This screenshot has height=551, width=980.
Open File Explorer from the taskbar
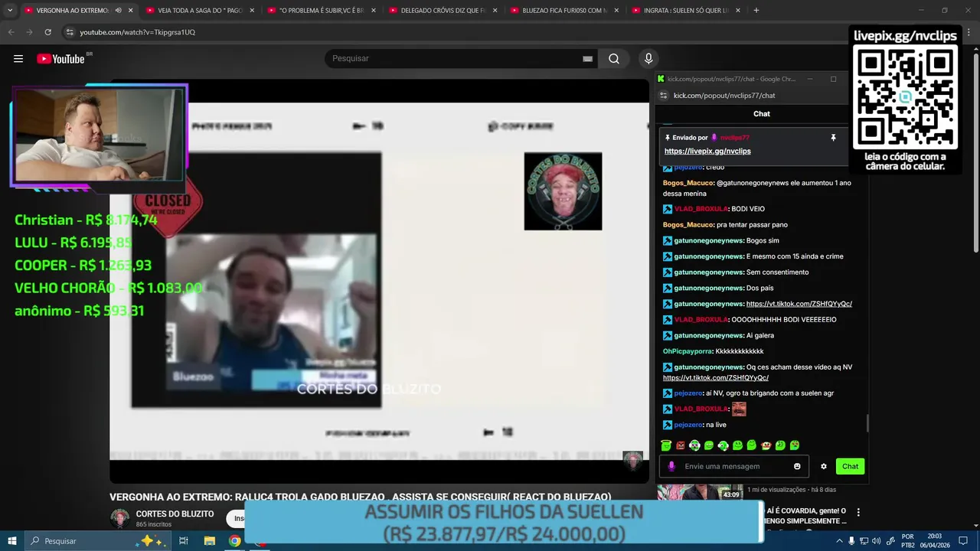pos(209,541)
